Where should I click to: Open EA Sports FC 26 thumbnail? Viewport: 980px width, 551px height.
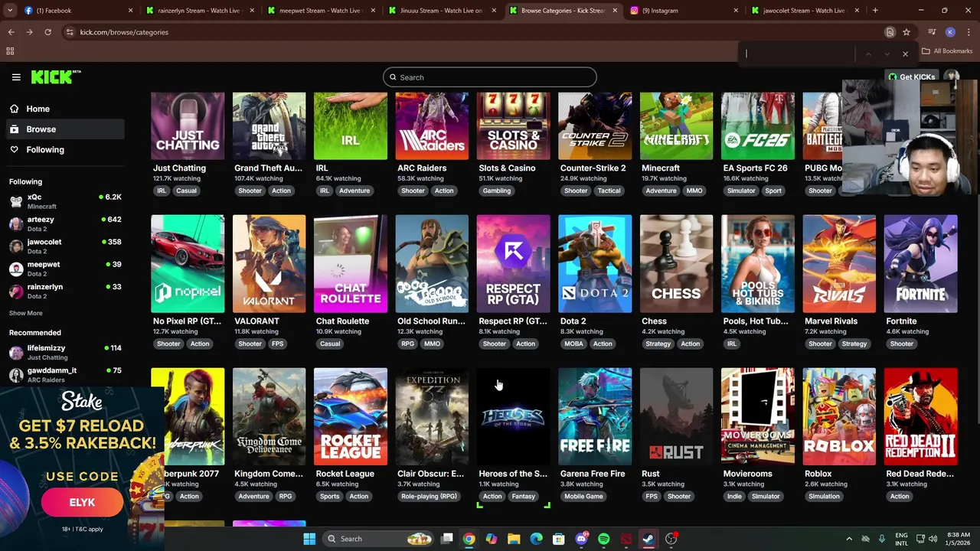pyautogui.click(x=758, y=126)
